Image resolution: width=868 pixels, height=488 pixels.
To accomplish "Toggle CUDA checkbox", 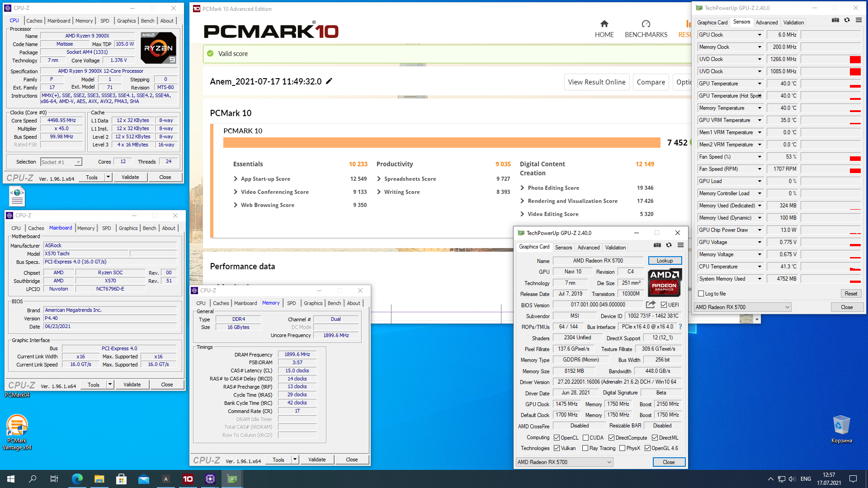I will (x=585, y=438).
